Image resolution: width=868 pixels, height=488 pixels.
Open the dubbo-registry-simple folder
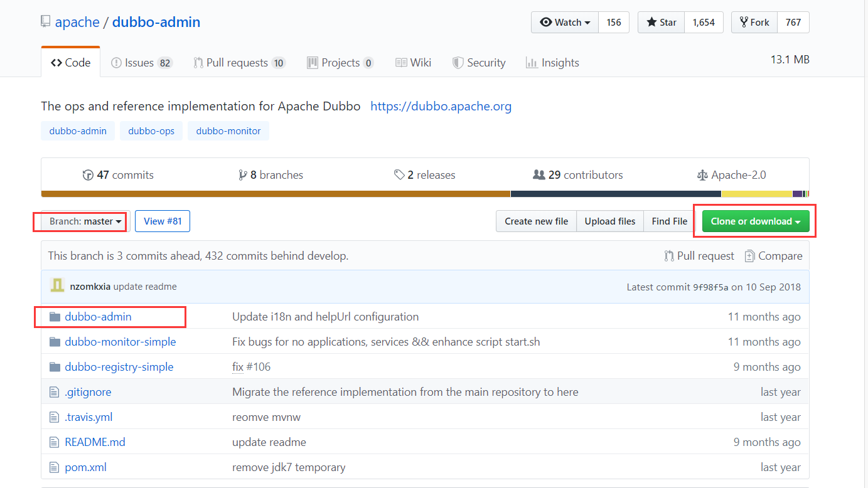[x=119, y=367]
